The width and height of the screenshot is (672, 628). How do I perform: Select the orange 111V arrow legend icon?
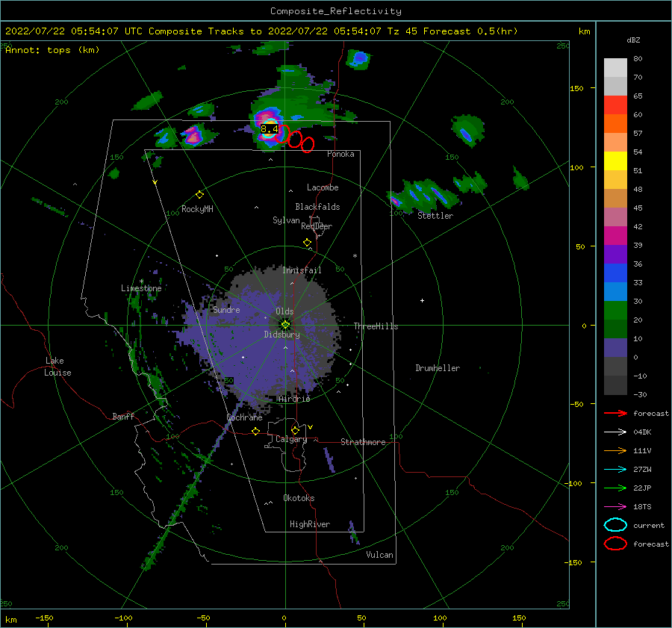(x=615, y=450)
